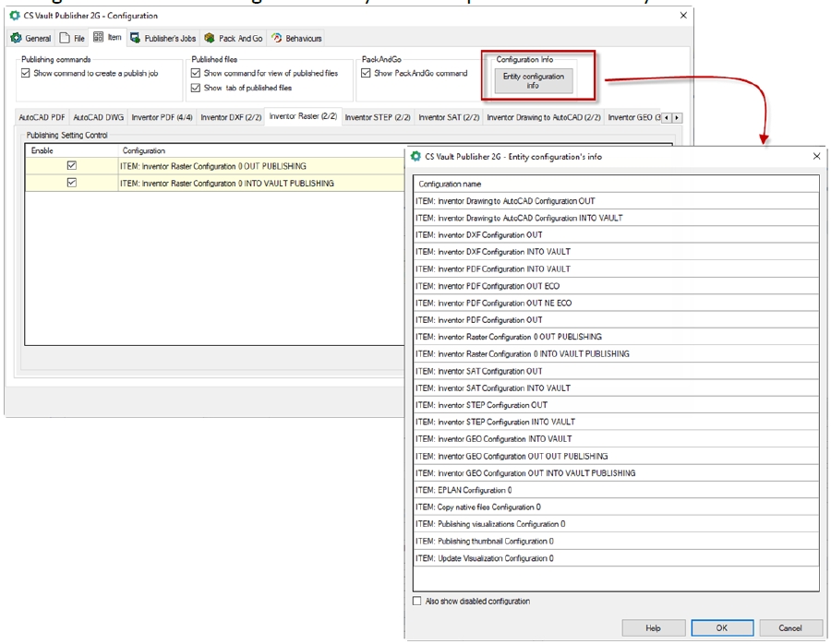Switch to the Inventor STEP (2/2) tab

click(377, 117)
